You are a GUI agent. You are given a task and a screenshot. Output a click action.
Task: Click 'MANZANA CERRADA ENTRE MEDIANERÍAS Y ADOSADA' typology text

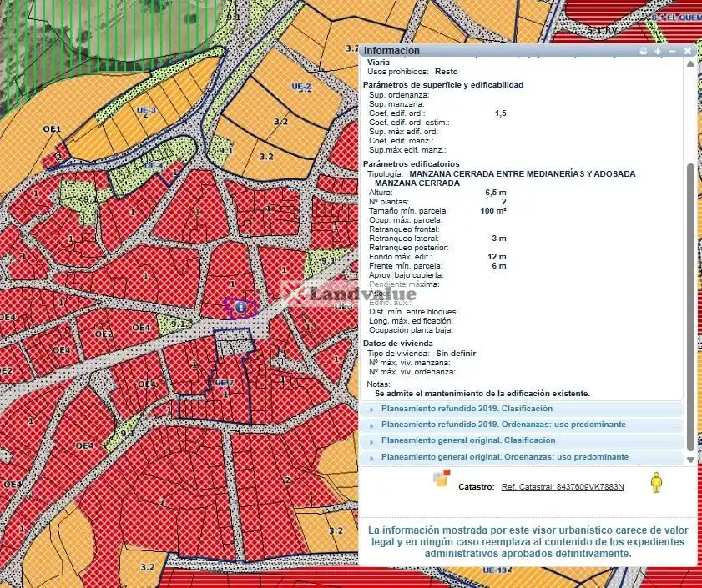523,174
